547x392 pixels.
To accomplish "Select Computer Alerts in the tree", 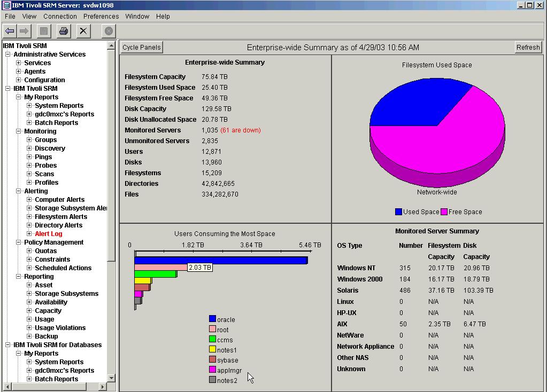I will [60, 200].
